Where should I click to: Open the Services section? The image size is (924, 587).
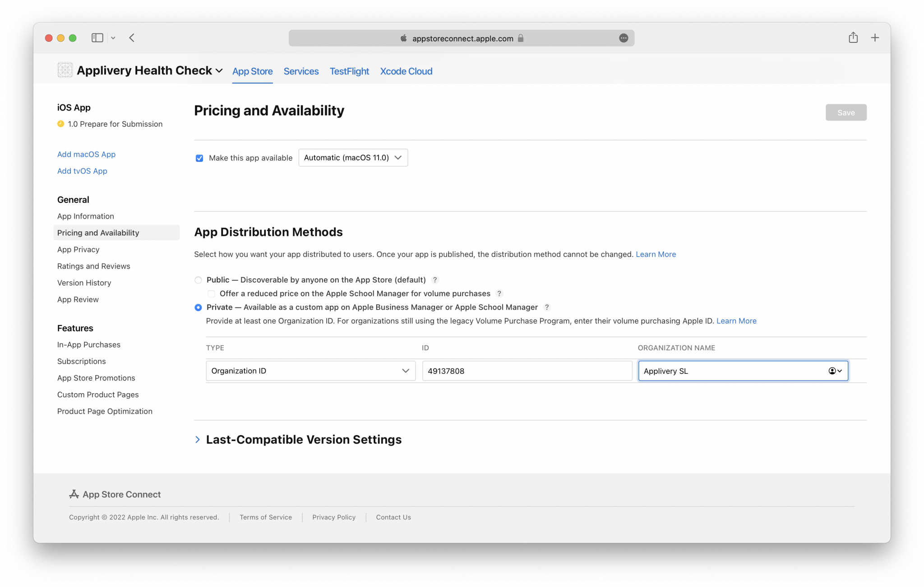coord(300,71)
